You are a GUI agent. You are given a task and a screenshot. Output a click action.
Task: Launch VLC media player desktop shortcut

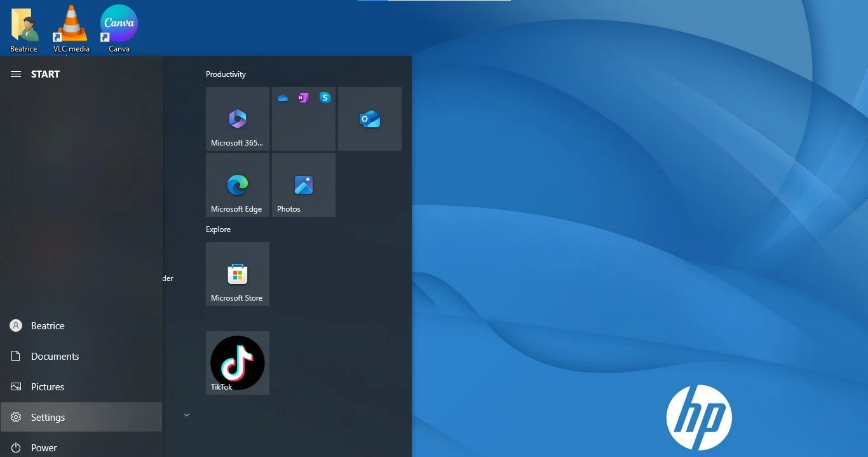coord(71,30)
